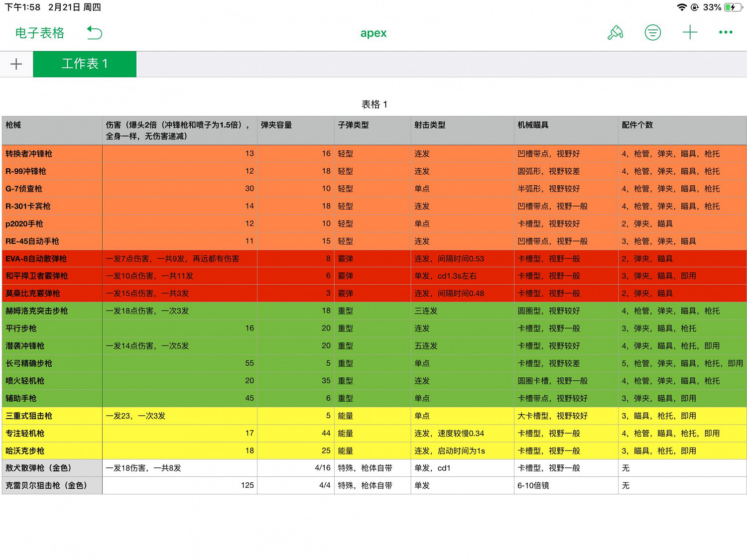Switch to the 工作表 1 sheet tab
This screenshot has height=560, width=747.
click(x=84, y=64)
